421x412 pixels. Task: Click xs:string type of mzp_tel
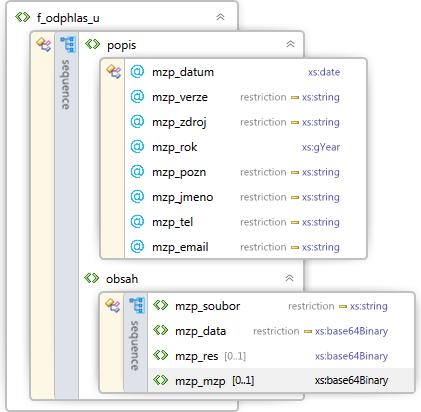(x=321, y=222)
